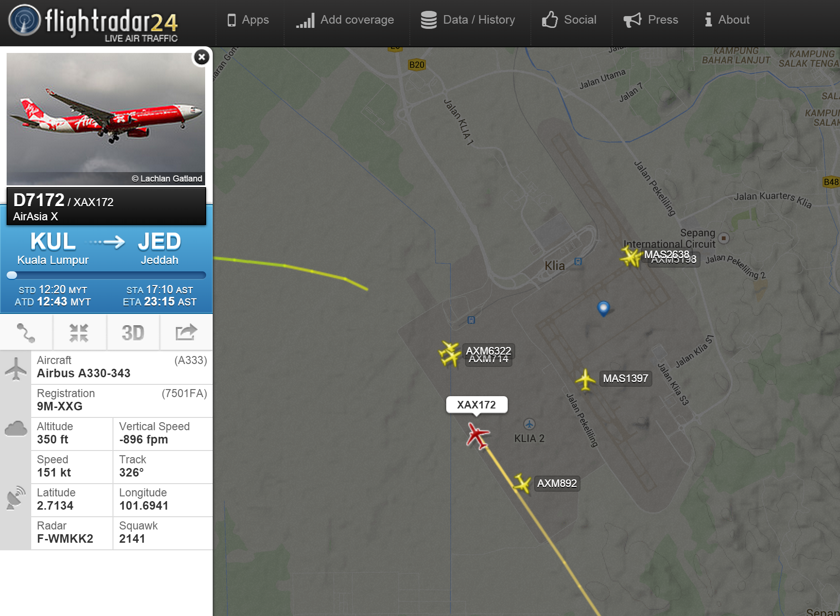
Task: Open the About menu
Action: click(727, 20)
